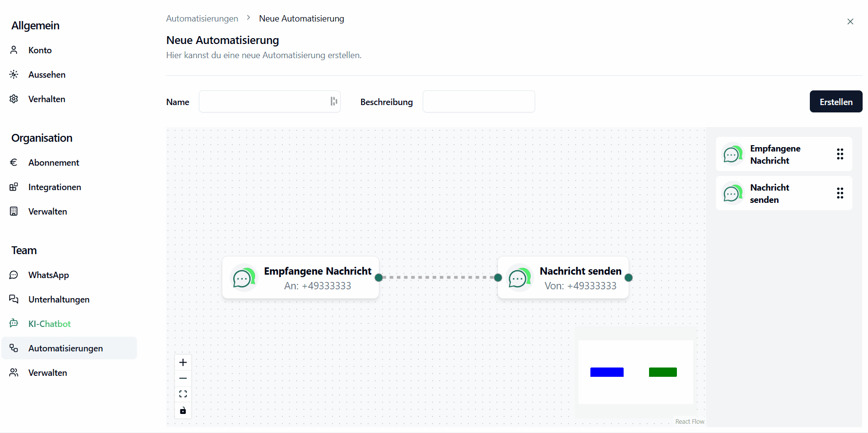Click the Verhalten gear icon

(14, 99)
